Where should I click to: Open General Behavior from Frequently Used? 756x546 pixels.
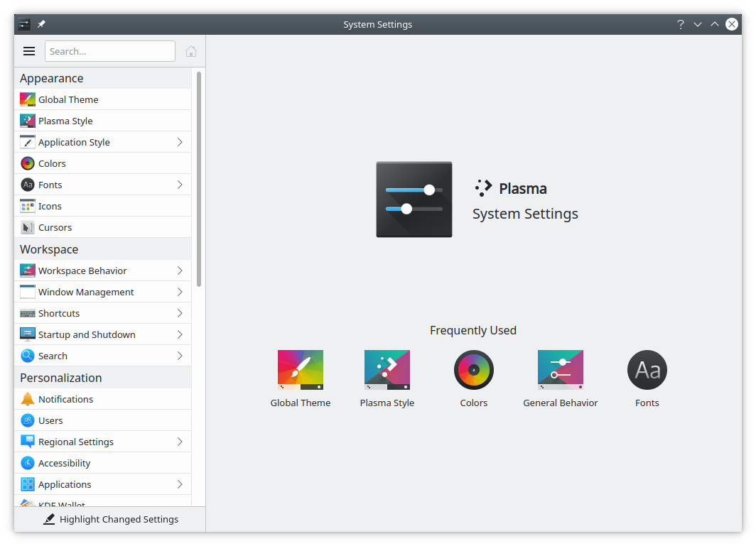tap(560, 370)
